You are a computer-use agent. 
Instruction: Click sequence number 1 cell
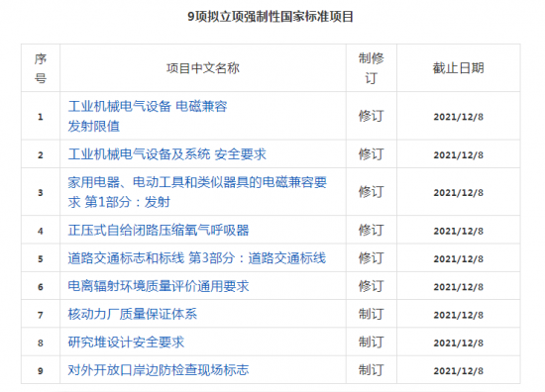pyautogui.click(x=41, y=117)
